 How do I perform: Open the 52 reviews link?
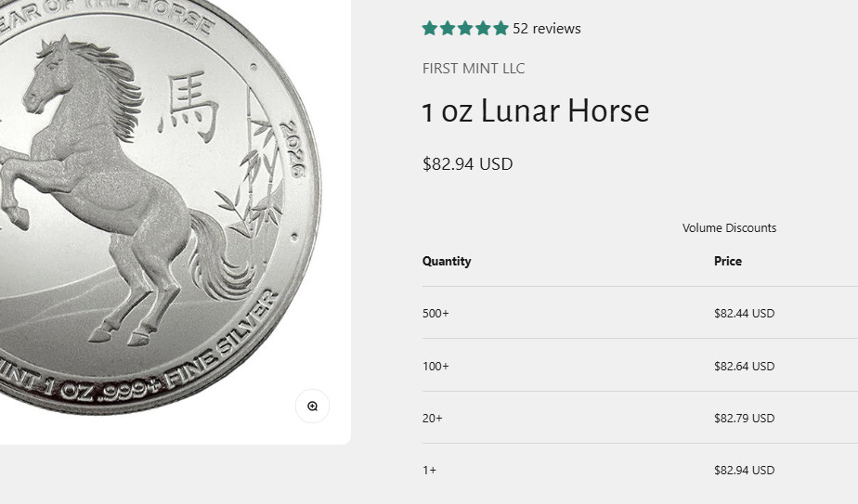(546, 29)
